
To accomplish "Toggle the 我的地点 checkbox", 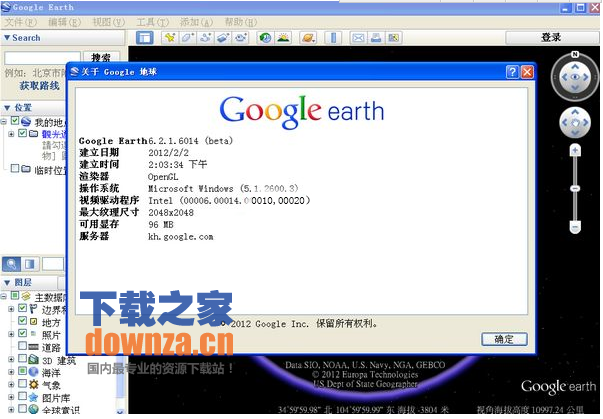I will pyautogui.click(x=15, y=121).
